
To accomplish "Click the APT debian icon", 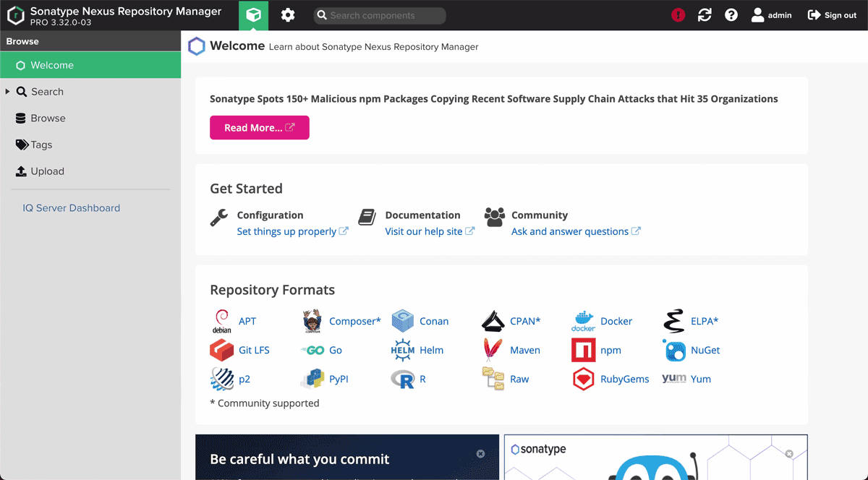I will pos(221,321).
